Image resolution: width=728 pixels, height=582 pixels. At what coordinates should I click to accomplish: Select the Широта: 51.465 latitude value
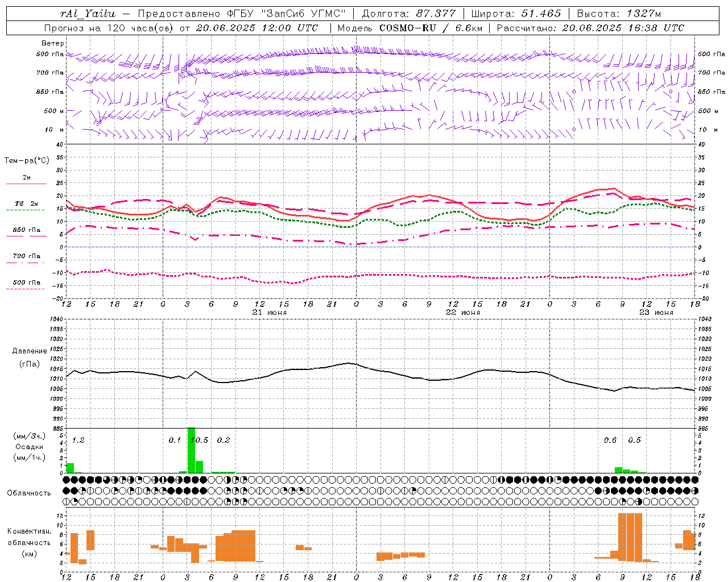tap(516, 14)
